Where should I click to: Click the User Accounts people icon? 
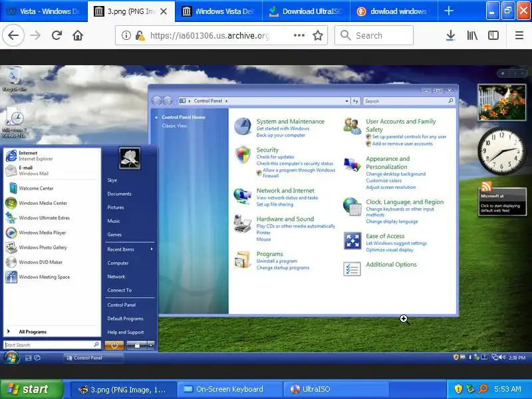[x=352, y=126]
